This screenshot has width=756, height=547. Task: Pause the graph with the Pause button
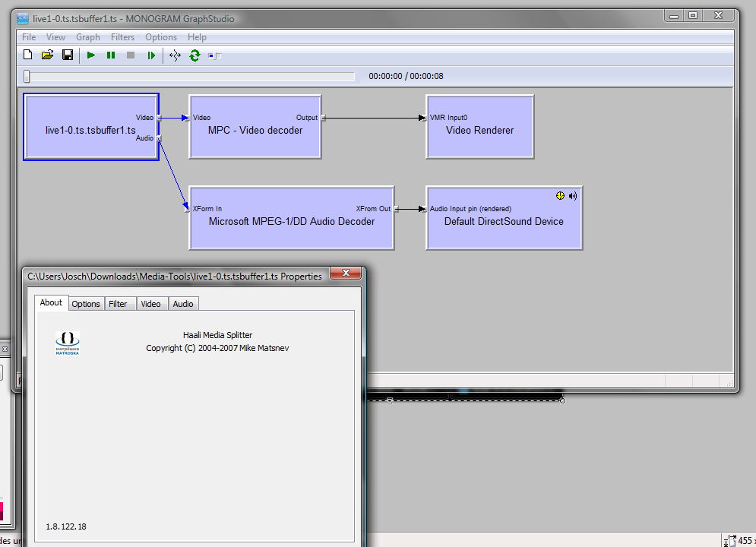pos(111,55)
